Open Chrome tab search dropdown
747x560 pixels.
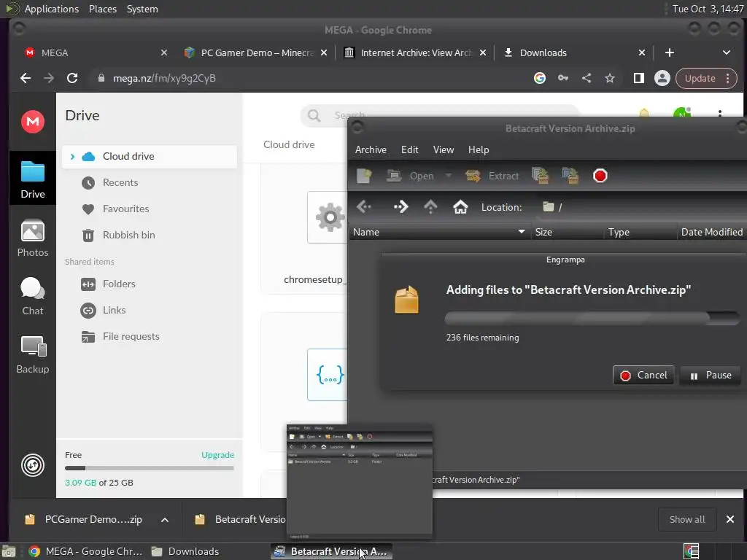coord(727,52)
